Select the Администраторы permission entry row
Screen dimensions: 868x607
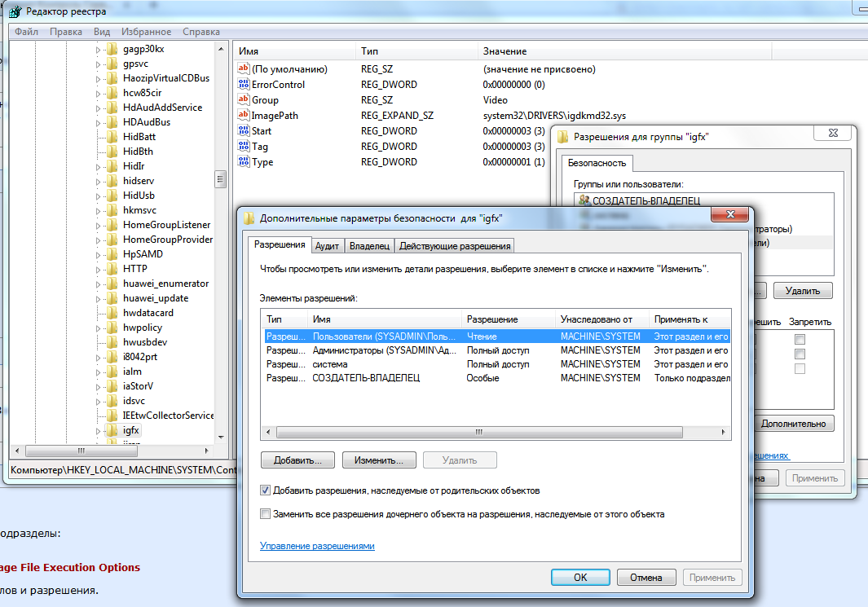[497, 350]
